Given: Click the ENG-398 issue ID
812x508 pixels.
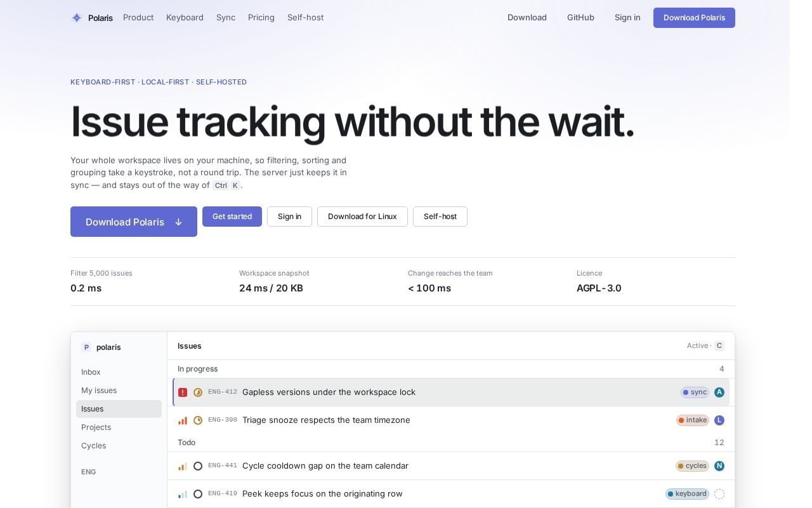Looking at the screenshot, I should 223,420.
